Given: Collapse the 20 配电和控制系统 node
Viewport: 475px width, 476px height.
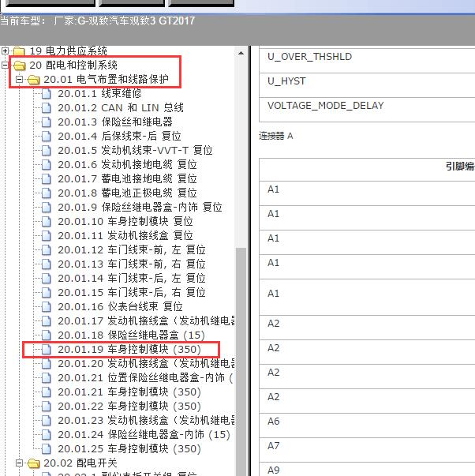Looking at the screenshot, I should [x=5, y=65].
